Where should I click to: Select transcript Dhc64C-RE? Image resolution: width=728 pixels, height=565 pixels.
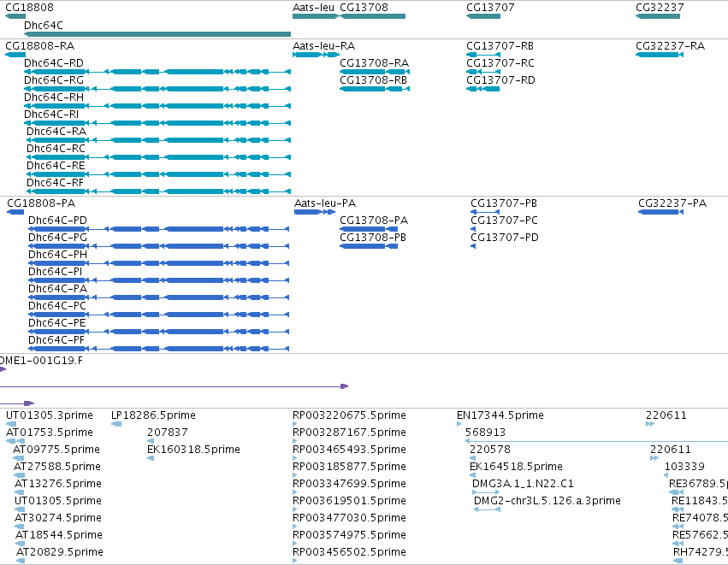tap(158, 174)
